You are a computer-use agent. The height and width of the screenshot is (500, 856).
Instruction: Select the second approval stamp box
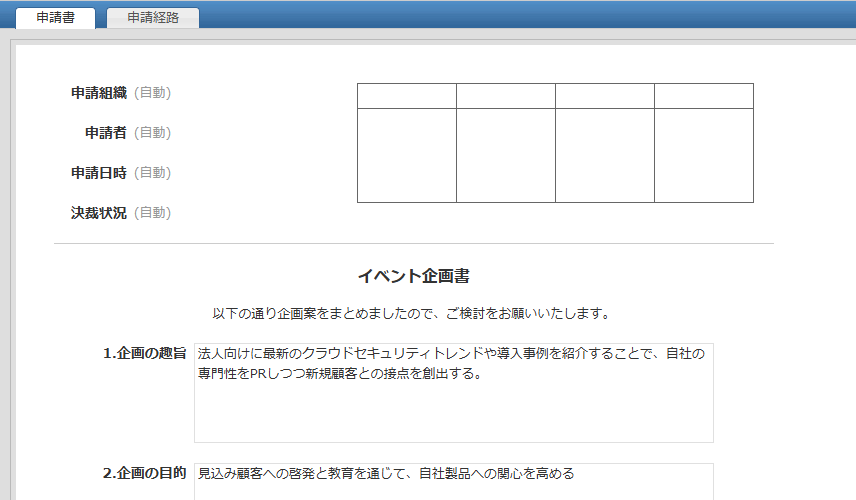pyautogui.click(x=506, y=155)
